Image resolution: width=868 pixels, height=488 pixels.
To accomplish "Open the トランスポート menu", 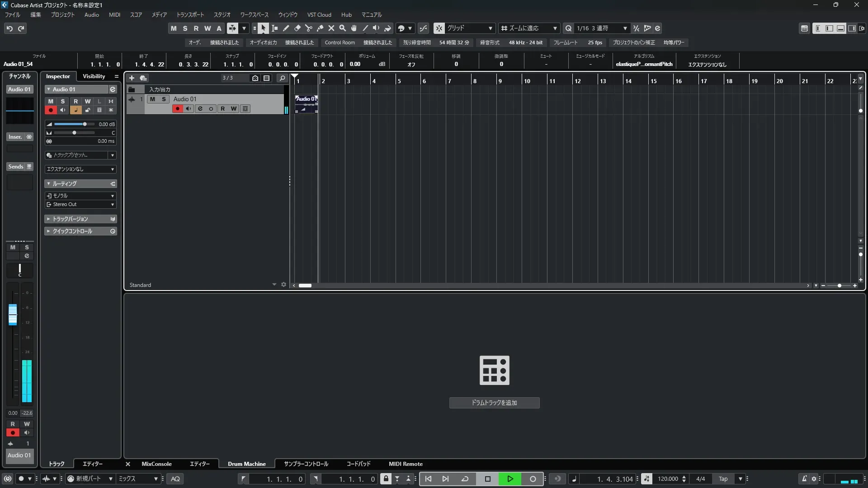I will pyautogui.click(x=190, y=14).
